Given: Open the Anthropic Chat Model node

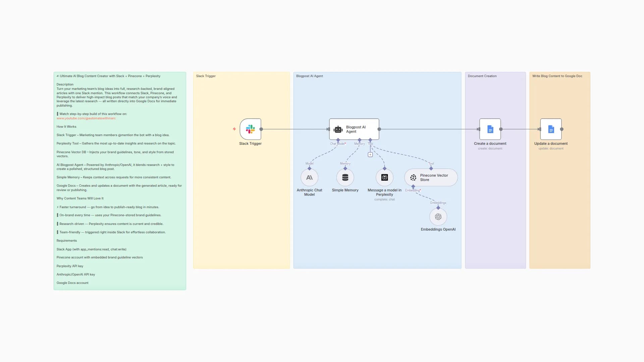Looking at the screenshot, I should coord(309,177).
